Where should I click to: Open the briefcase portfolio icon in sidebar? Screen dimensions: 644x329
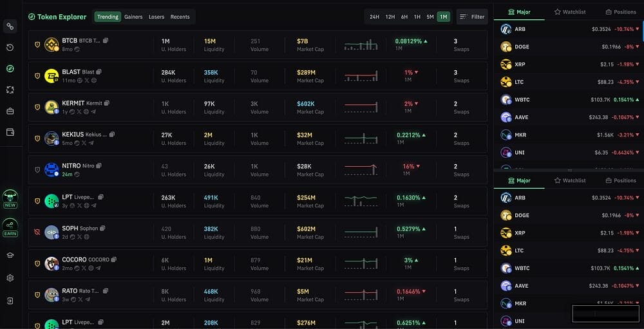10,111
